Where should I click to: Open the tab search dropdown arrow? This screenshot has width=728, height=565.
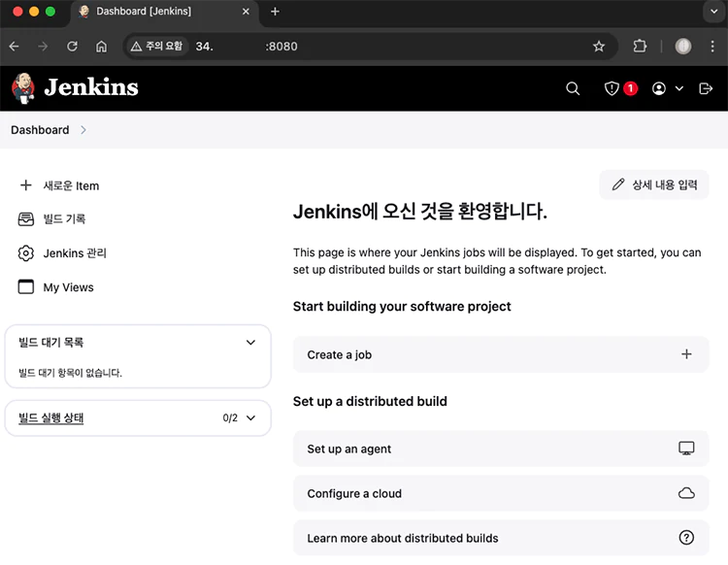[714, 11]
